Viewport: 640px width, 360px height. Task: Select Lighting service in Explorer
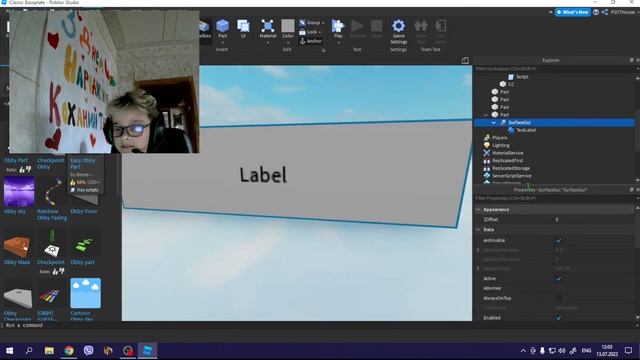tap(496, 145)
